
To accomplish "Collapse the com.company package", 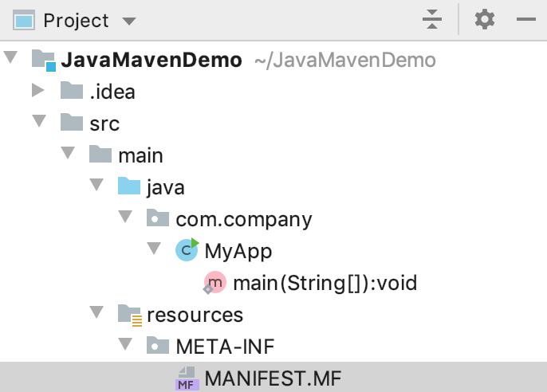I will 125,219.
